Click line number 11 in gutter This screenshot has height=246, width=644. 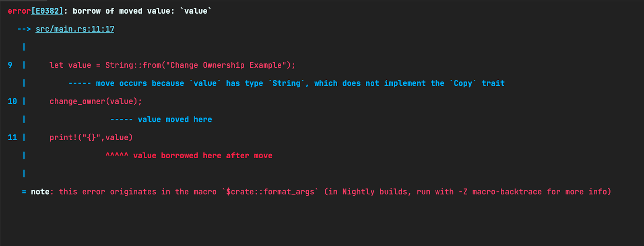point(12,138)
